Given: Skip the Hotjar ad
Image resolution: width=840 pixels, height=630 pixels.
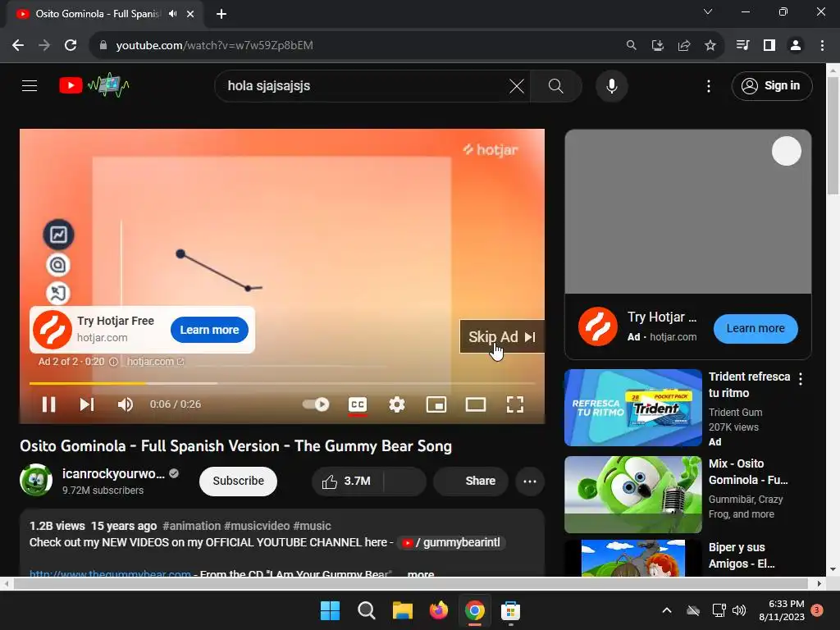Looking at the screenshot, I should pyautogui.click(x=501, y=336).
